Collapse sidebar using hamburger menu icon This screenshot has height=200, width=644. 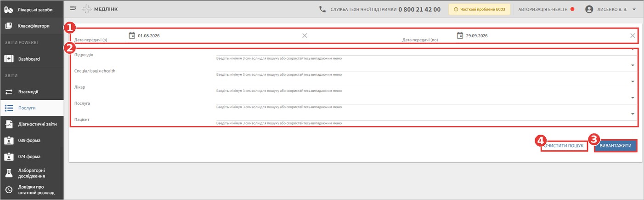(73, 8)
